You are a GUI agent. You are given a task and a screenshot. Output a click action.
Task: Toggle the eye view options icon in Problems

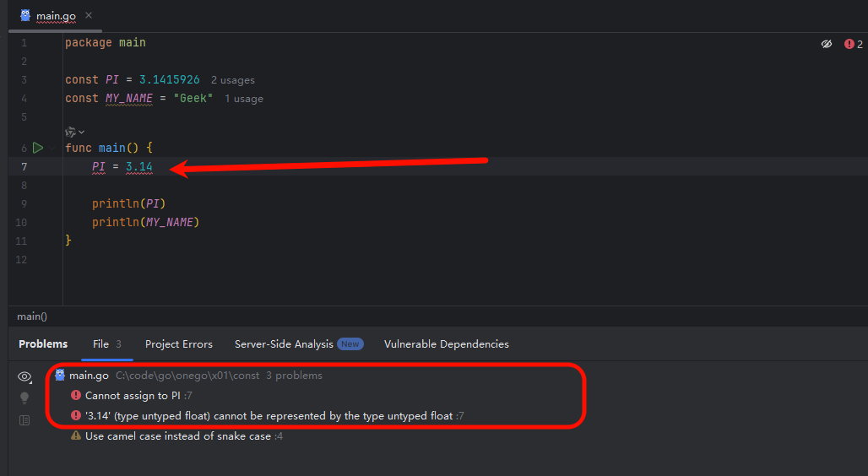(24, 377)
